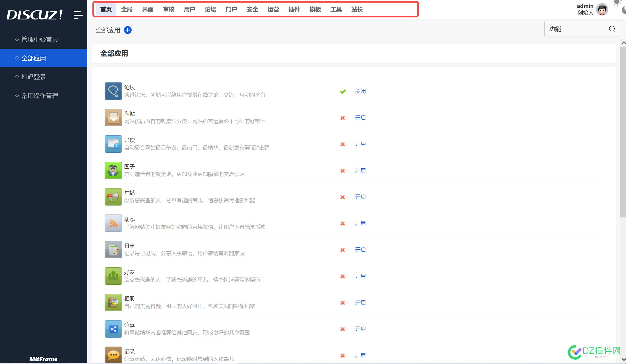Click the red X status for 日志
Screen dimensions: 626x364
pos(343,250)
